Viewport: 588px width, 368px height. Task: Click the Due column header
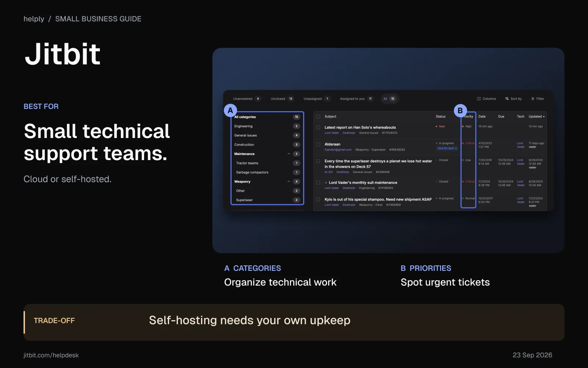tap(501, 117)
